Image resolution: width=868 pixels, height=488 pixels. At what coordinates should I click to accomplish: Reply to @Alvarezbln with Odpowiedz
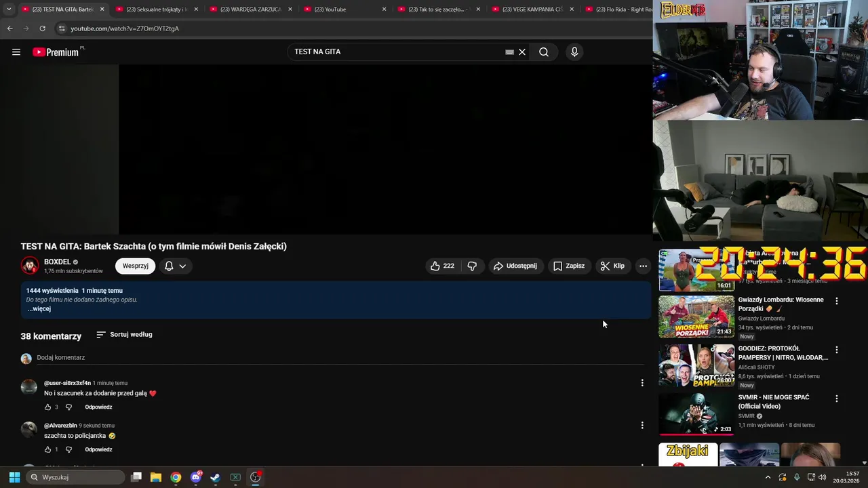click(x=98, y=449)
